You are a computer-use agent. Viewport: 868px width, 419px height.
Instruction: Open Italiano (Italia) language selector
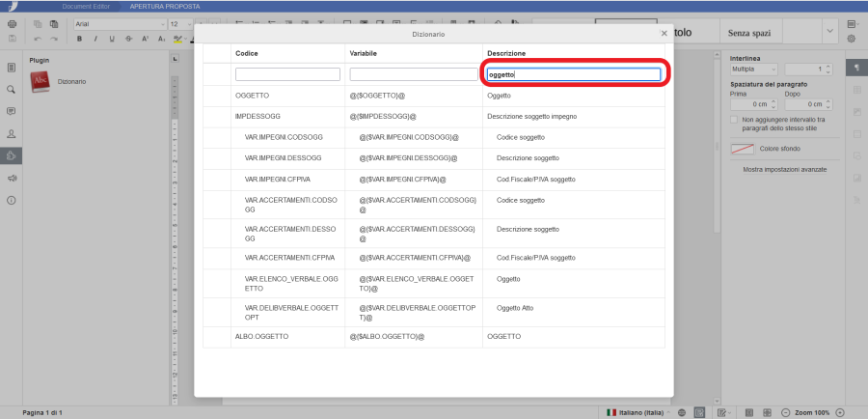pyautogui.click(x=637, y=412)
